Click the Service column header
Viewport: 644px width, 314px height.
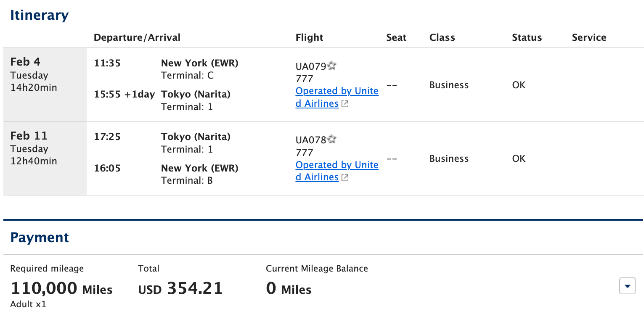pyautogui.click(x=589, y=37)
